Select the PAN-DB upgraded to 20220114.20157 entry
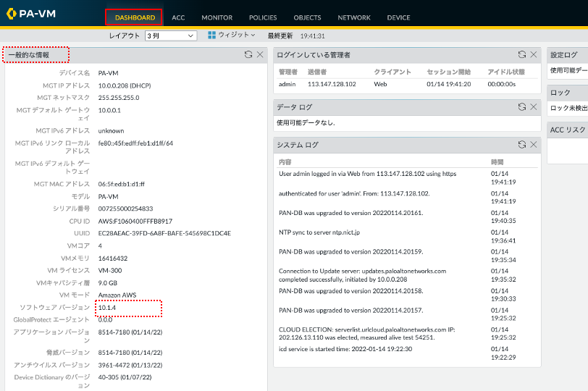 coord(407,314)
